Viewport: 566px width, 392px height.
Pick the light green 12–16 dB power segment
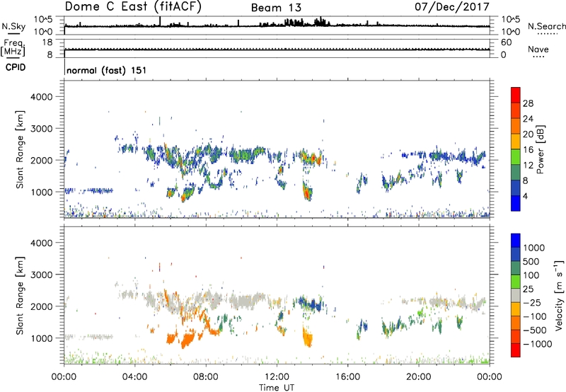516,157
